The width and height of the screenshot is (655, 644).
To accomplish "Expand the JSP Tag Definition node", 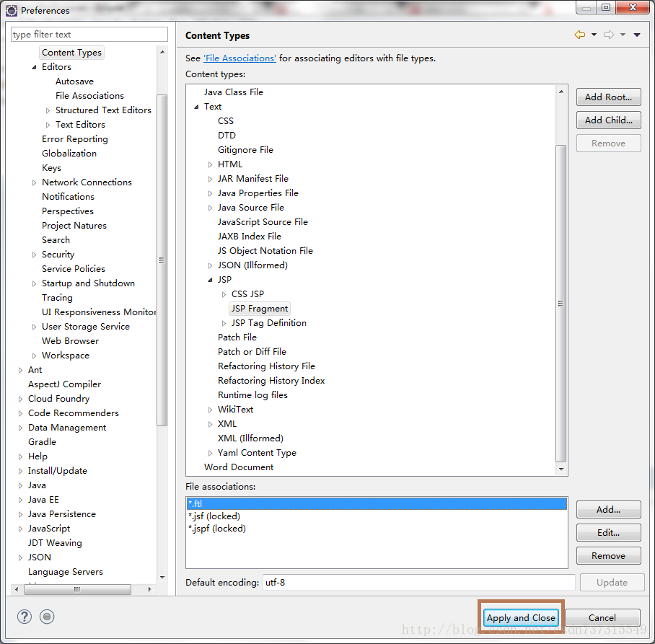I will tap(224, 323).
